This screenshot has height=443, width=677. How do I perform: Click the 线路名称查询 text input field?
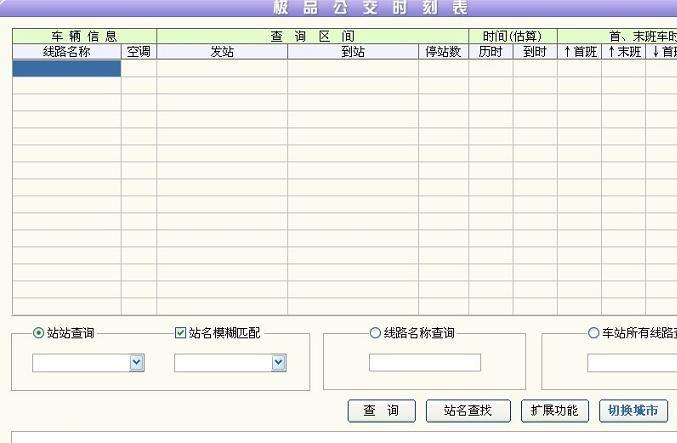424,363
